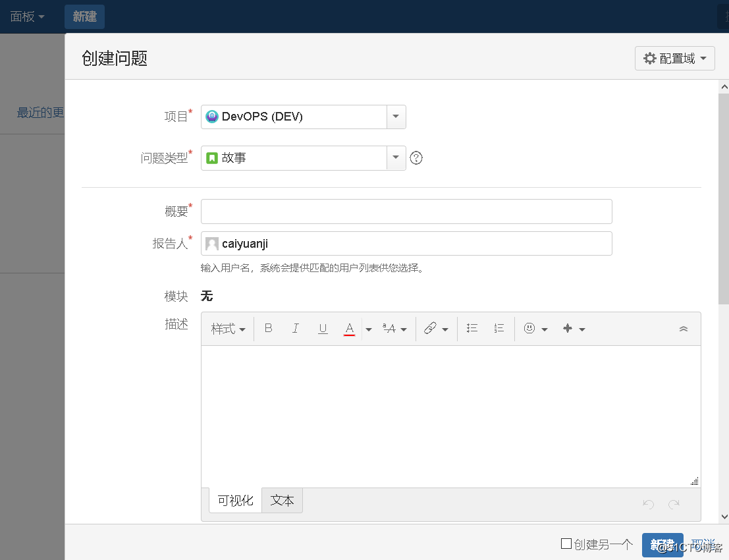Click the blue 新建 create button at bottom
The image size is (729, 560).
(662, 545)
